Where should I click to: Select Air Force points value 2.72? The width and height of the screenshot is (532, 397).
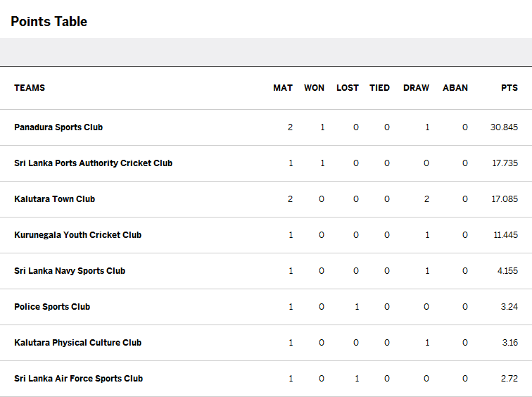pos(509,379)
